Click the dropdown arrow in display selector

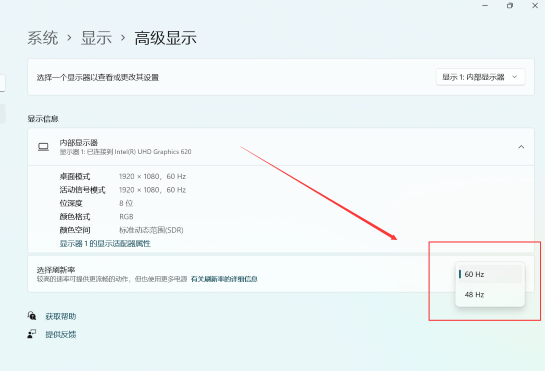[515, 77]
